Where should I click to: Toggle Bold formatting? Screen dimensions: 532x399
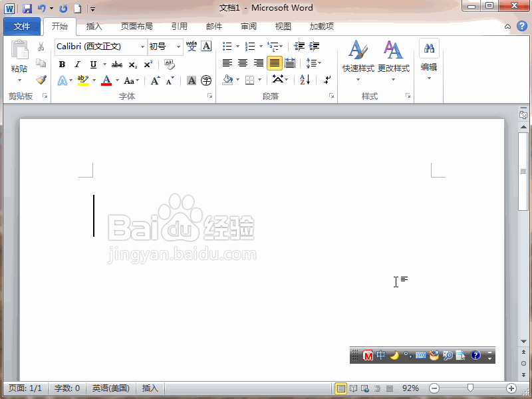(62, 65)
